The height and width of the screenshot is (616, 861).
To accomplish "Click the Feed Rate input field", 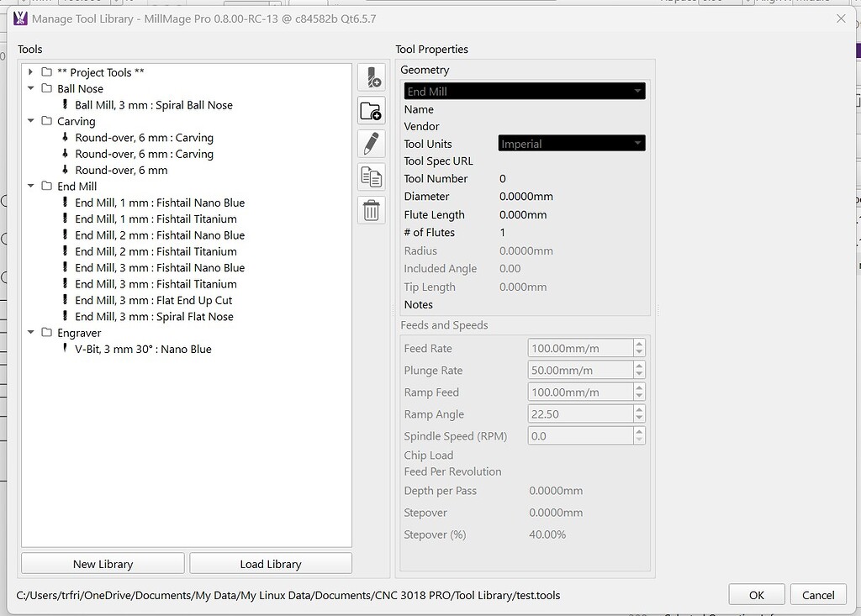I will click(580, 348).
